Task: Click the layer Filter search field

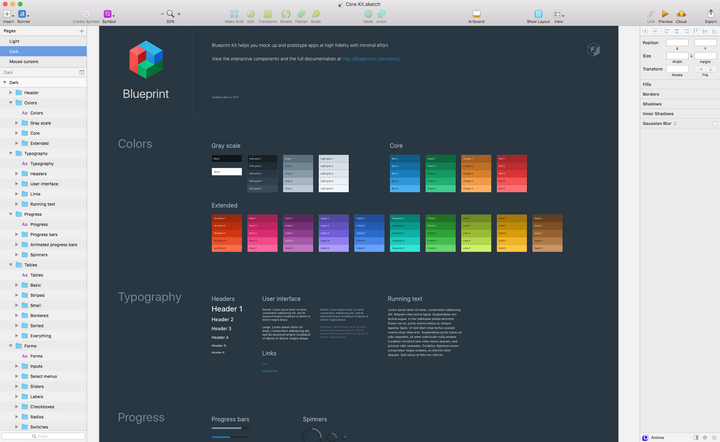Action: [43, 436]
